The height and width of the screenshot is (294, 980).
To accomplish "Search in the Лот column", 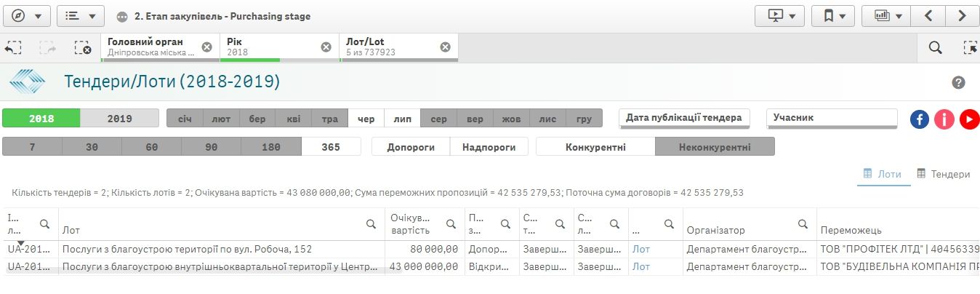I will (371, 223).
